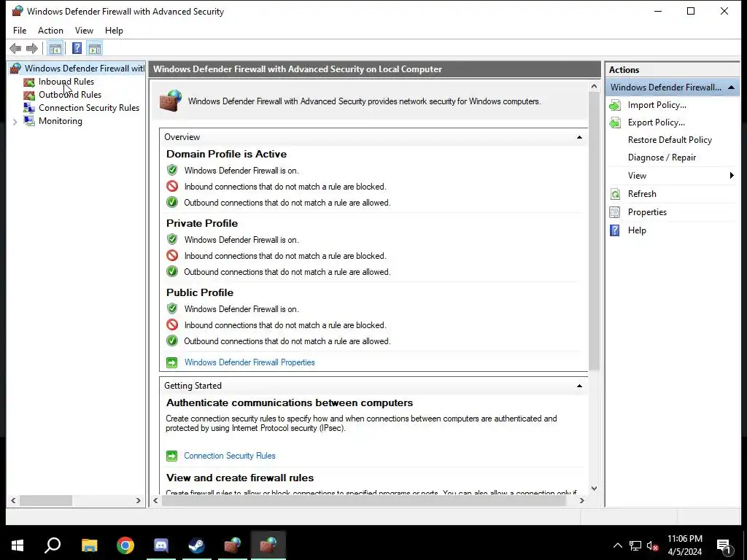Open Steam from the taskbar
Screen dimensions: 747x560
[197, 545]
